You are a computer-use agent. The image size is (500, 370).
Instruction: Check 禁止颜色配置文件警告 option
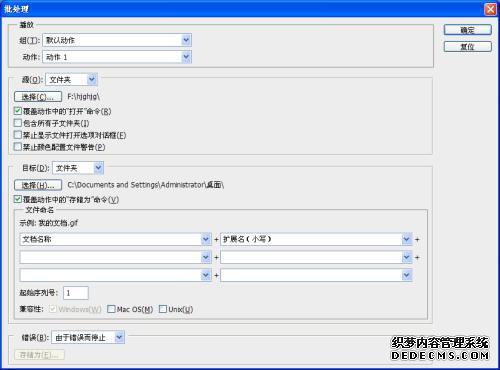pos(18,146)
